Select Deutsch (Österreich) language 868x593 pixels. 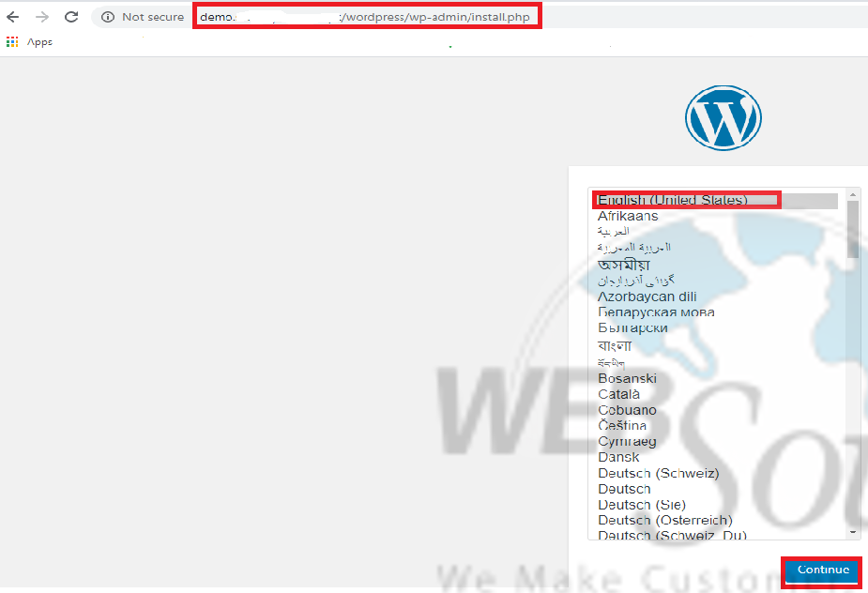pos(665,521)
